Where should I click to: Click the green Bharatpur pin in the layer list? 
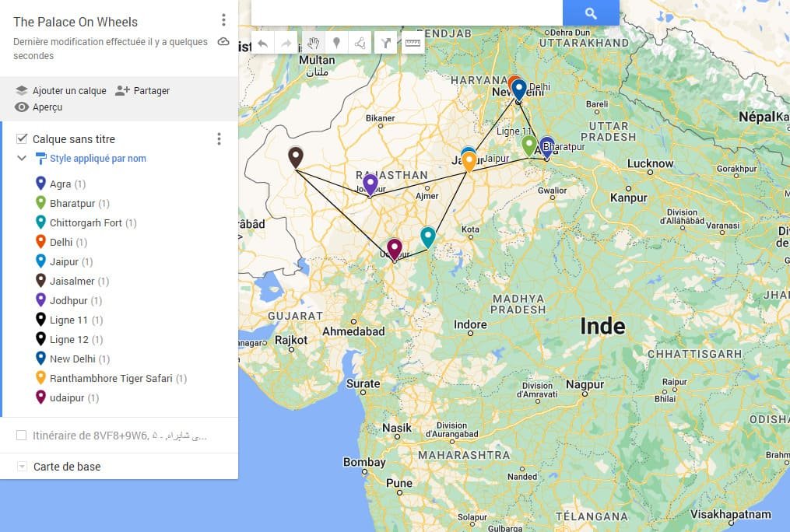click(x=40, y=203)
